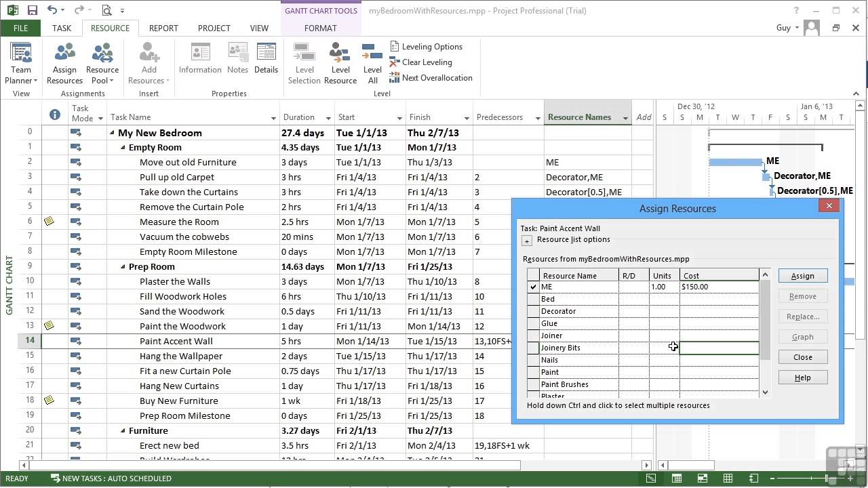Screen dimensions: 868x488
Task: Click the Assign button in the dialog
Action: click(803, 276)
